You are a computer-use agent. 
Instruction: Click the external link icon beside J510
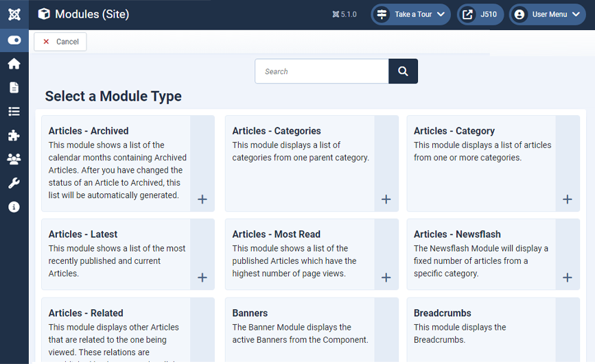[468, 14]
